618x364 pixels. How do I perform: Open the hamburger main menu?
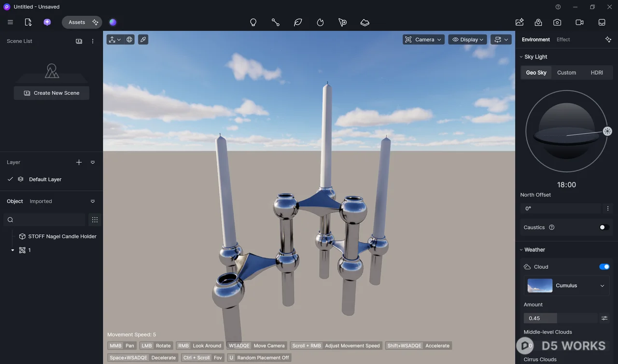10,22
